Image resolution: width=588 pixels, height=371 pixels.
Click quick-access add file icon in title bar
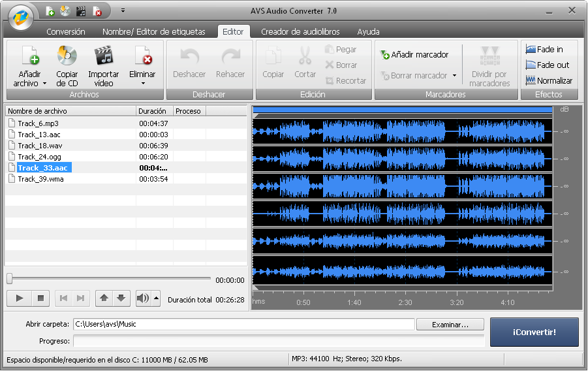(x=50, y=11)
